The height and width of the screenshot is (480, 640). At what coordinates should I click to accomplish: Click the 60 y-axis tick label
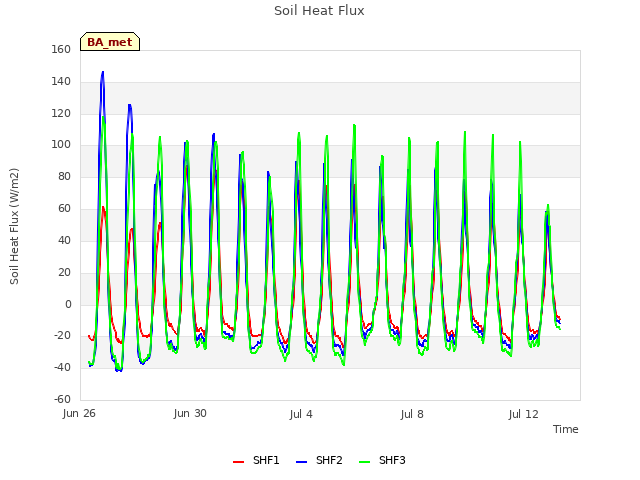coord(64,209)
